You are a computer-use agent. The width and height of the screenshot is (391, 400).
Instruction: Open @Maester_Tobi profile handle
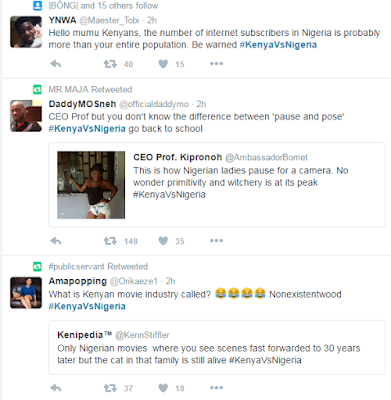109,20
